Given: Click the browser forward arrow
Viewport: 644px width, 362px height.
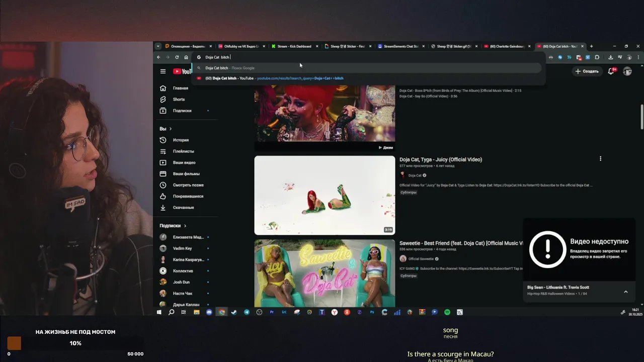Looking at the screenshot, I should (x=168, y=57).
